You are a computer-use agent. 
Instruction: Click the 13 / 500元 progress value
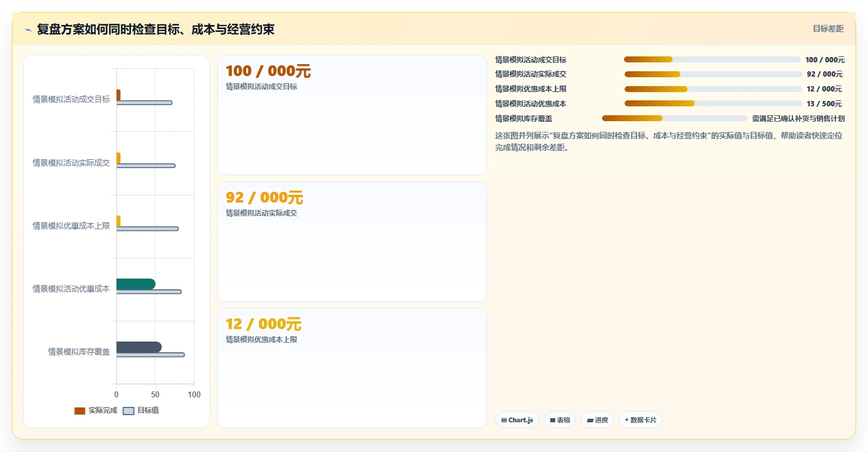pyautogui.click(x=824, y=104)
